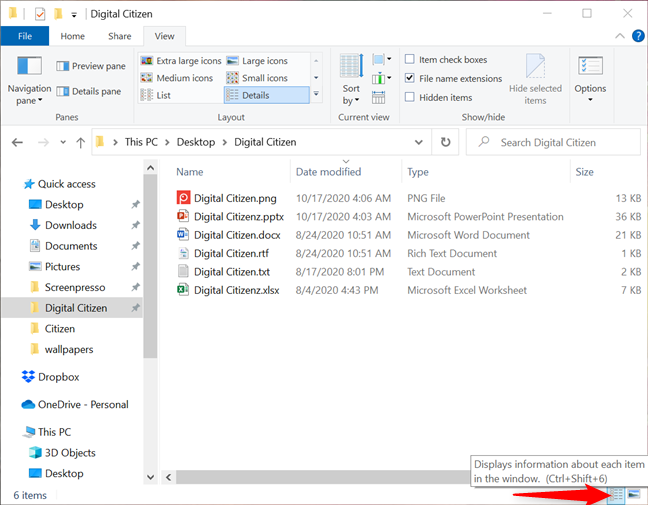Sort by the Name column header
Image resolution: width=648 pixels, height=505 pixels.
tap(190, 172)
